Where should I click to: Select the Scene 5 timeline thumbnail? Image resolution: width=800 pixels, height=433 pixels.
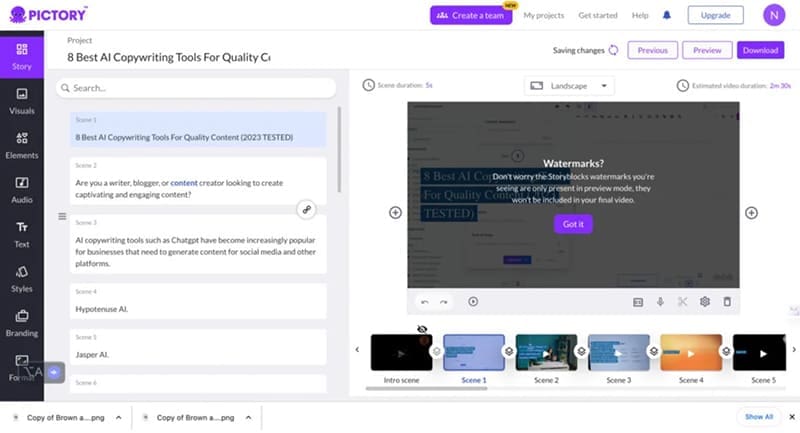[759, 352]
